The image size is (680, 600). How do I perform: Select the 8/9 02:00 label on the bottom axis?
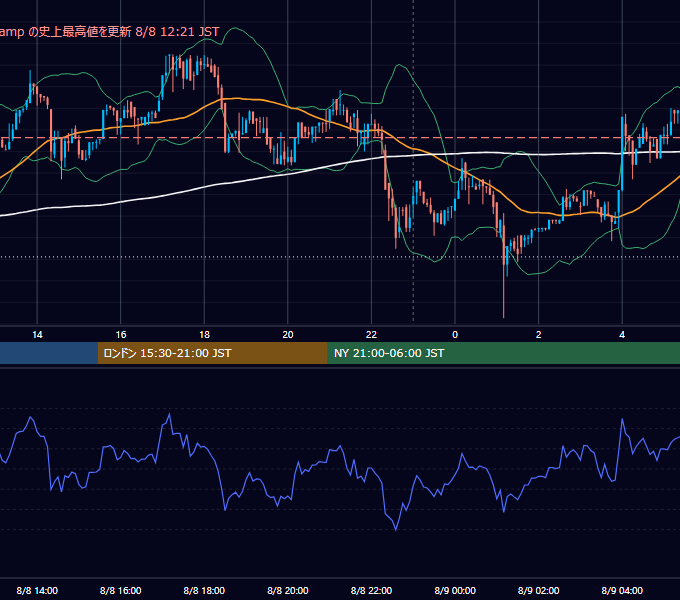pos(538,590)
